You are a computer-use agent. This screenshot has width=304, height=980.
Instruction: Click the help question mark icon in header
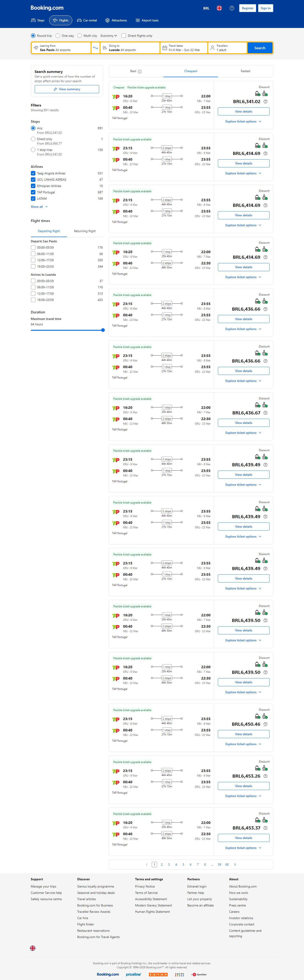point(232,8)
